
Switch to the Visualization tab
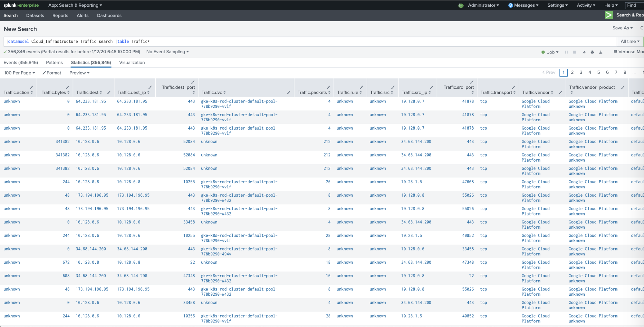132,63
